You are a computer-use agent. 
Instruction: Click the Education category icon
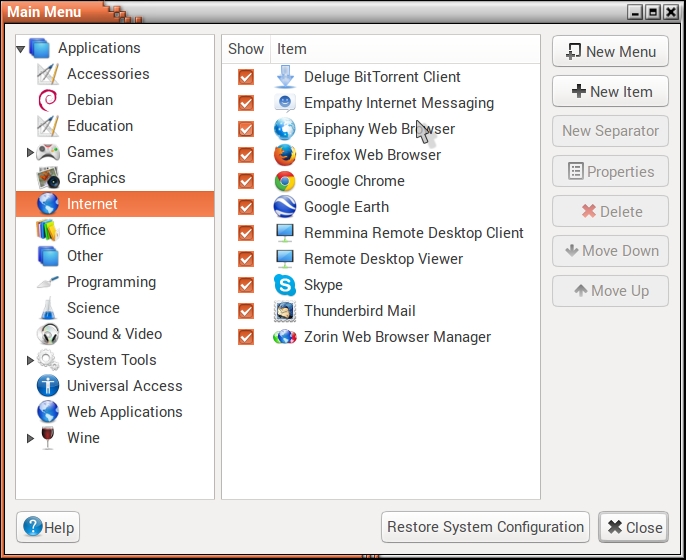48,126
